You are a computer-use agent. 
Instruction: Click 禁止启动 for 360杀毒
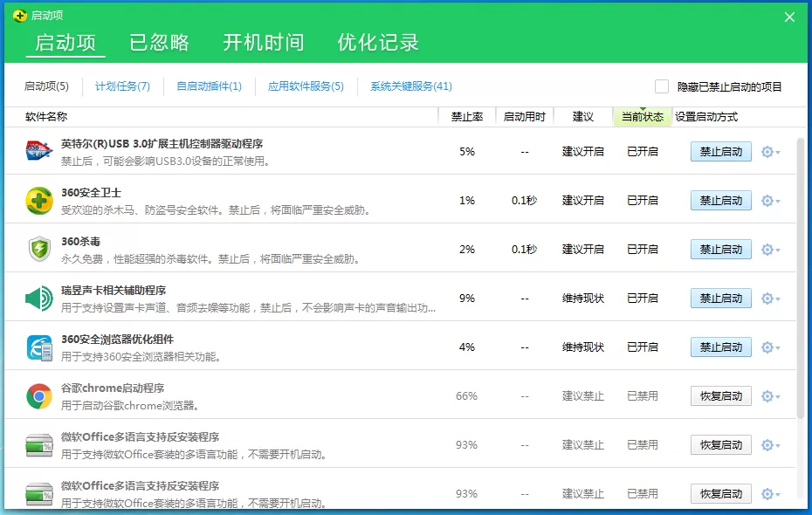coord(721,250)
